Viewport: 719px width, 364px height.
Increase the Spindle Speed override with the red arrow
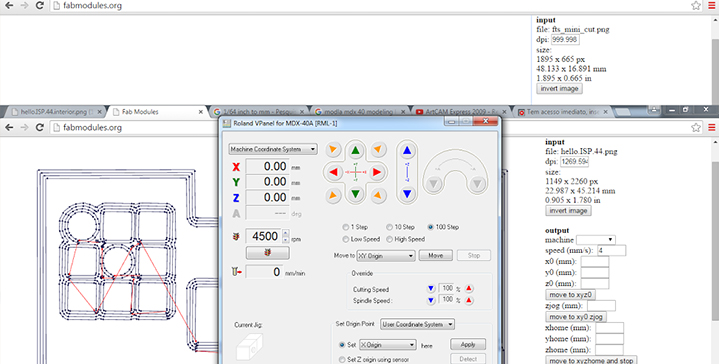(x=469, y=300)
